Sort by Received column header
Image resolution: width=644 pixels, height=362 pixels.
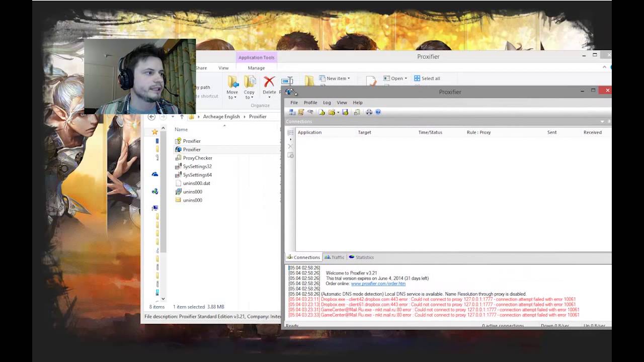(593, 132)
